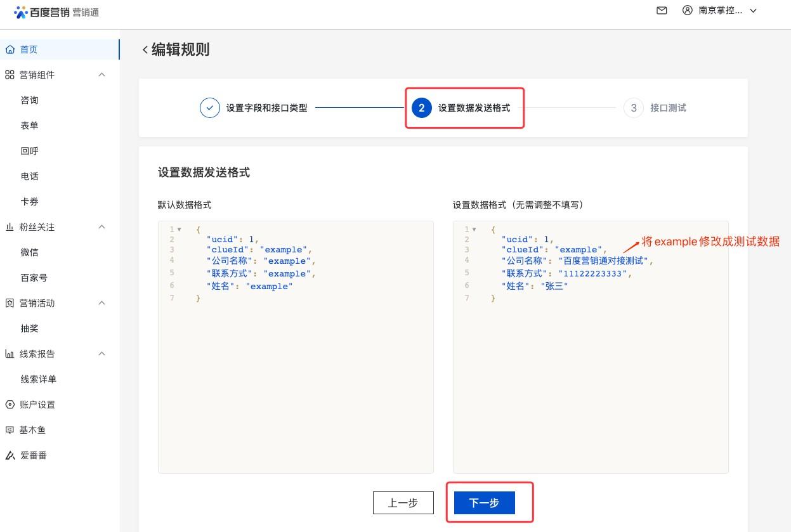Click the completed step one checkmark icon
Screen dimensions: 791x532
210,108
